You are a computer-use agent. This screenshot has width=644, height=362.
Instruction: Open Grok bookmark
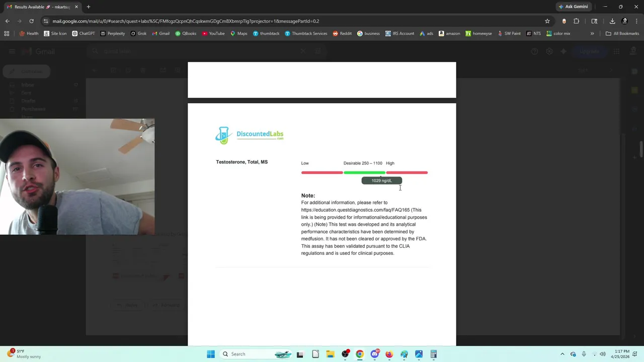coord(138,34)
